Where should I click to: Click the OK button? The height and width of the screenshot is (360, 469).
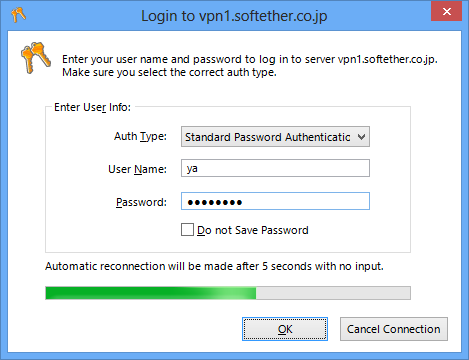point(285,329)
